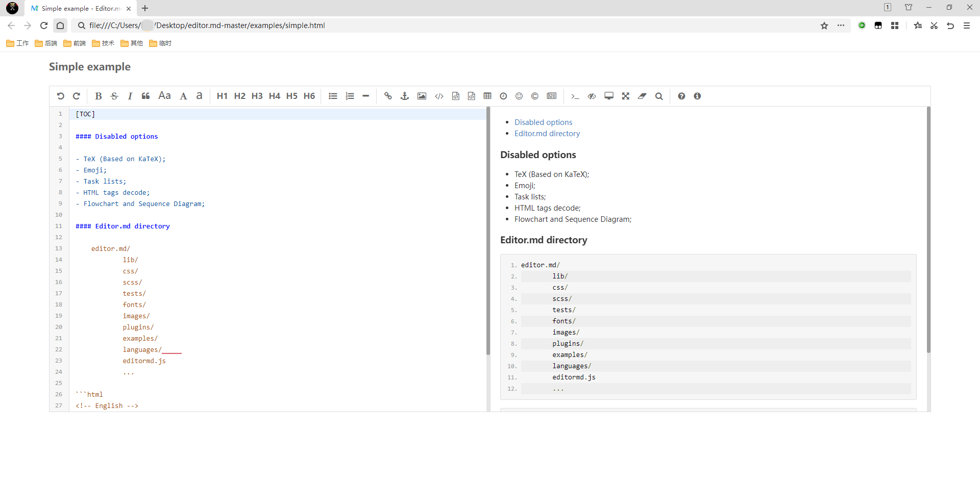Insert a horizontal rule

click(365, 96)
